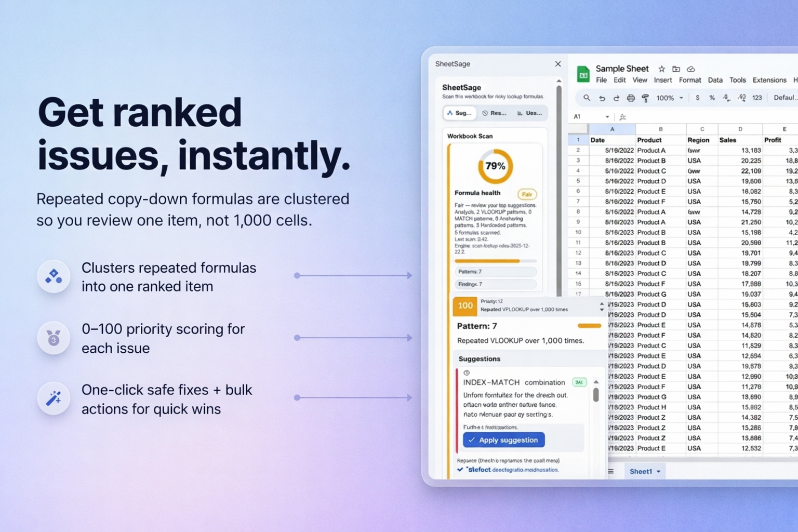Select column A header
The height and width of the screenshot is (532, 798).
pos(612,129)
